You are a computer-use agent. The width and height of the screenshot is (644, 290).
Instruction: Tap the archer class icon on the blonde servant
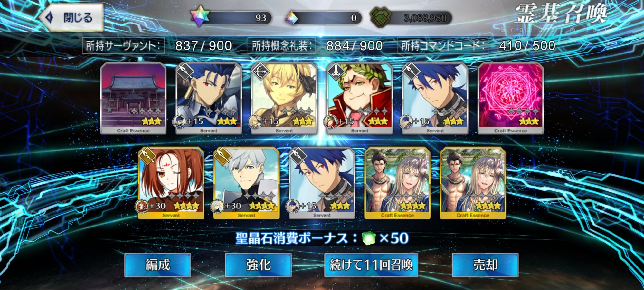click(260, 72)
